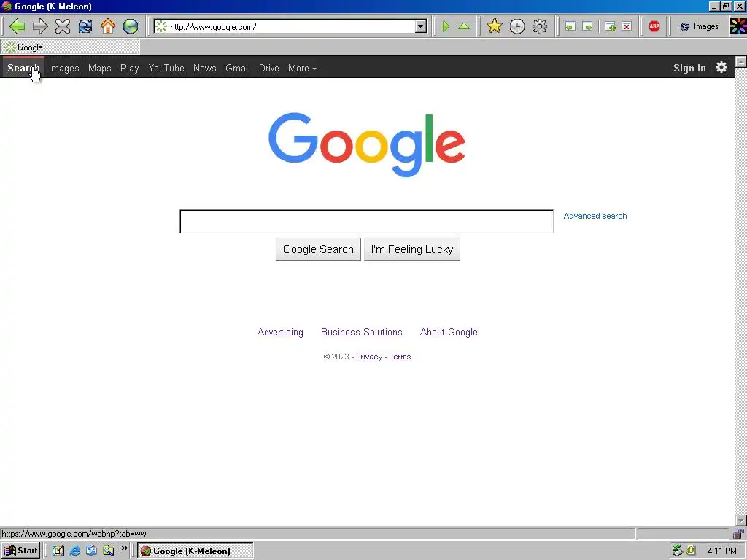The height and width of the screenshot is (560, 747).
Task: Open News in the Google bar
Action: pos(205,68)
